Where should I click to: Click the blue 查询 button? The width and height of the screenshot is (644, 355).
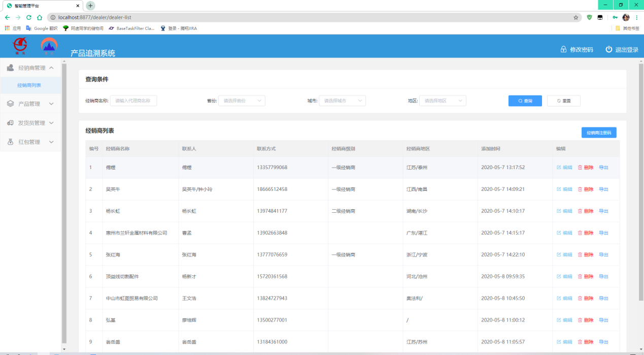[525, 101]
